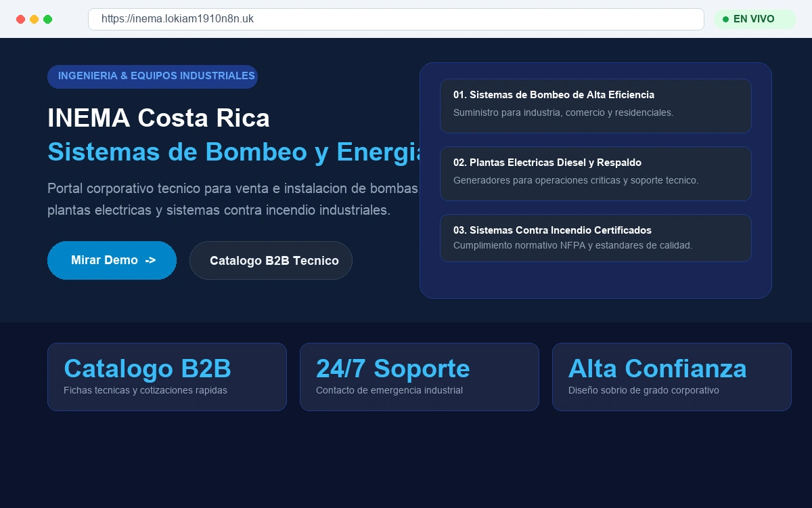Focus the browser address bar URL
This screenshot has width=812, height=508.
point(396,19)
